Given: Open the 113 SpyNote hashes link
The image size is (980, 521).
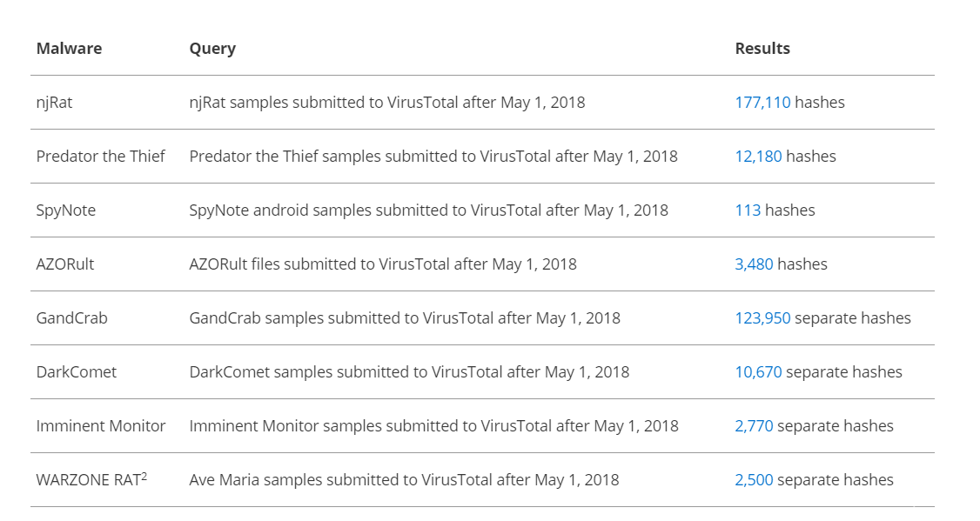Looking at the screenshot, I should click(x=748, y=210).
